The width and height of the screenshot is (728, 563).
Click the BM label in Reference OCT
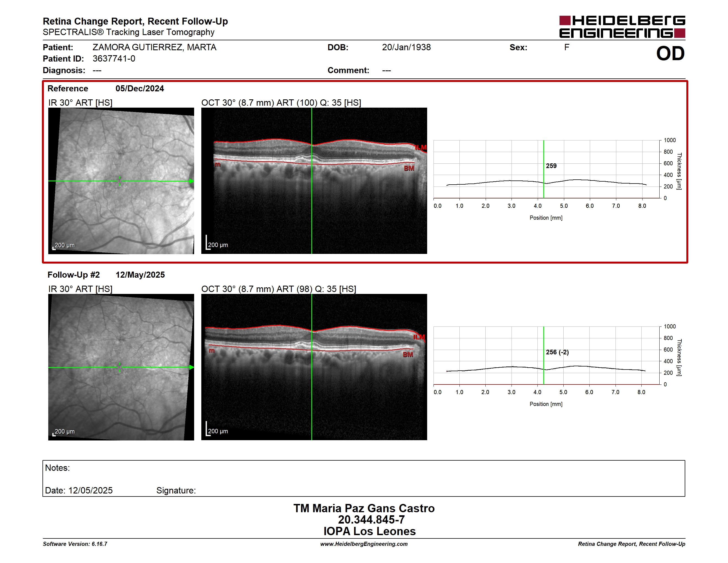pyautogui.click(x=409, y=168)
